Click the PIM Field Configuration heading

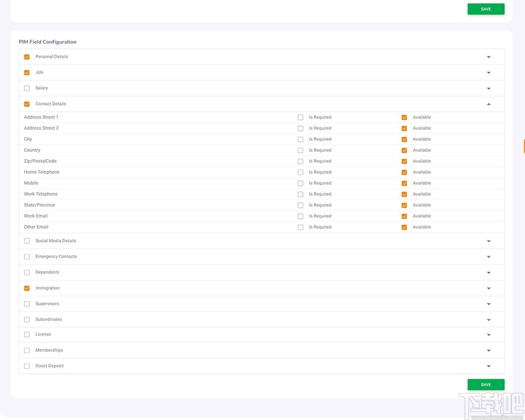[47, 42]
